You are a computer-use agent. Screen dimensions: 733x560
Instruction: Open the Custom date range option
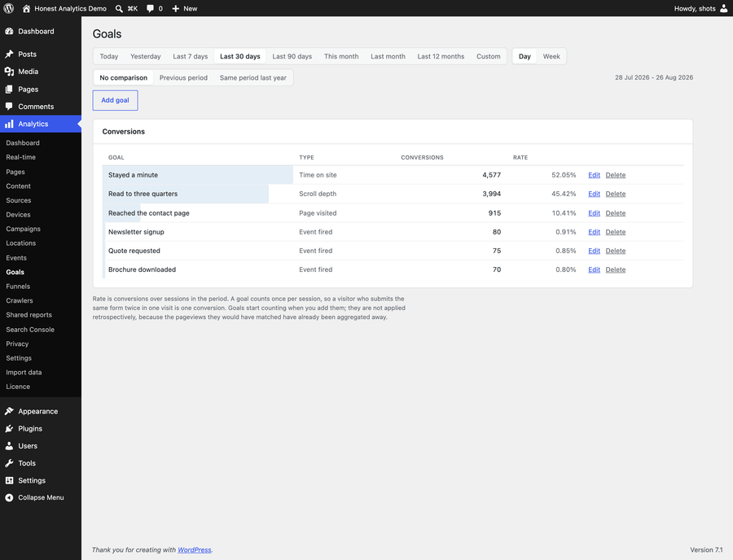point(489,56)
